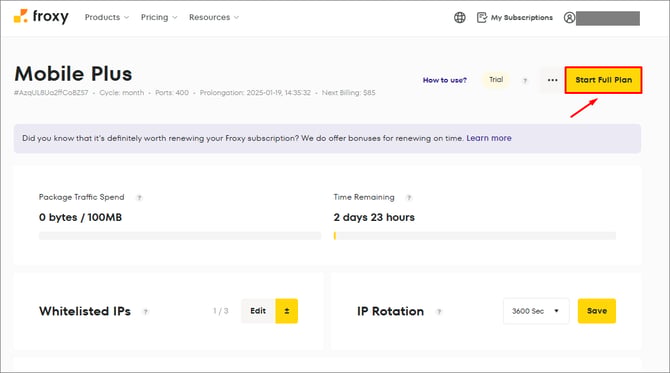The height and width of the screenshot is (373, 670).
Task: Click the help icon next to Trial
Action: (525, 80)
